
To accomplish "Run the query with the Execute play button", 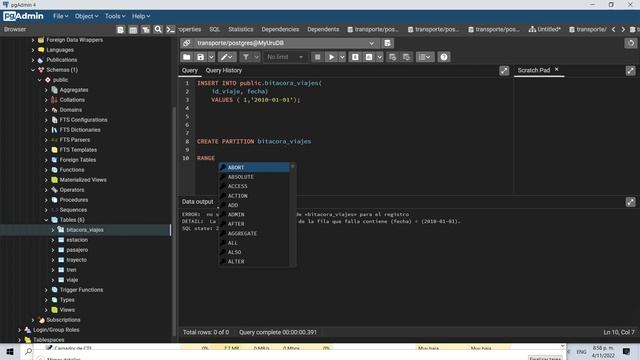I will (x=331, y=57).
